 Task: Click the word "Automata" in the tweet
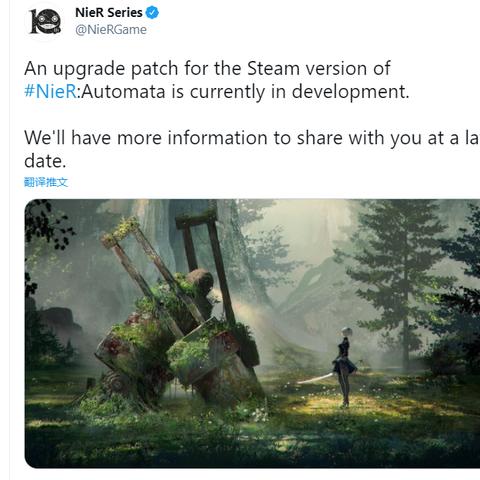(123, 91)
